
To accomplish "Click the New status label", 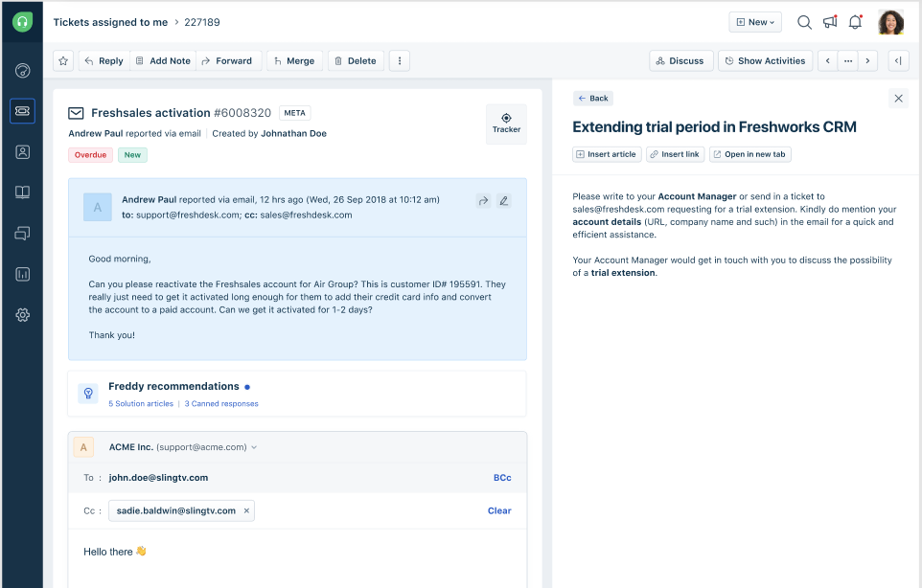I will coord(132,155).
